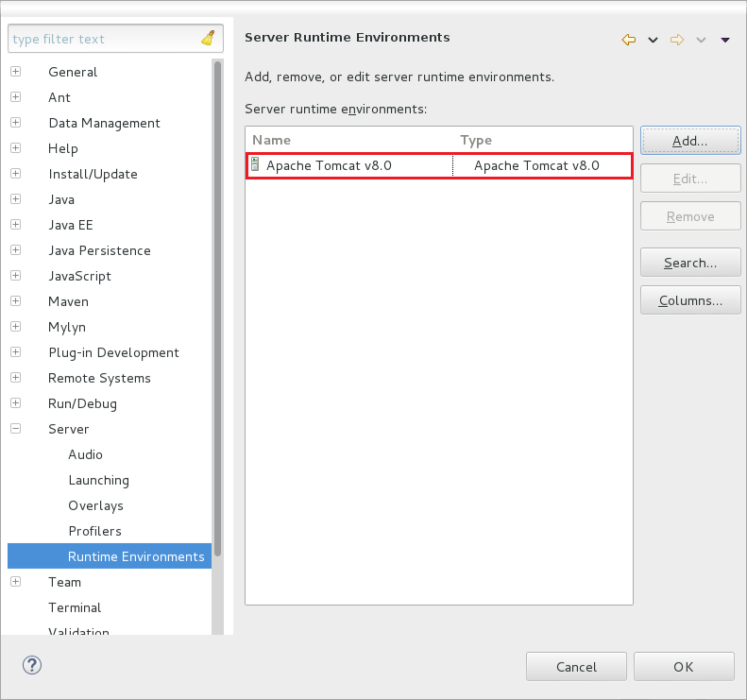Select the Terminal category

pyautogui.click(x=75, y=607)
